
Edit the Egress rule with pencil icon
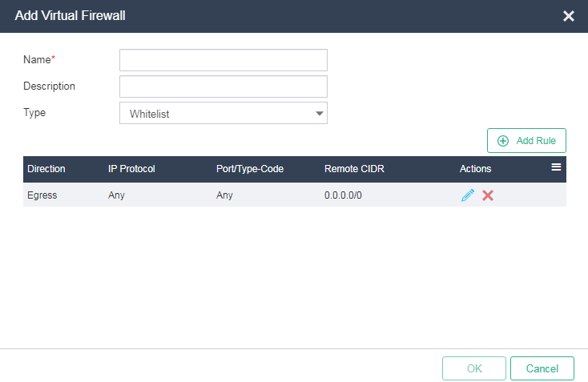click(x=468, y=195)
